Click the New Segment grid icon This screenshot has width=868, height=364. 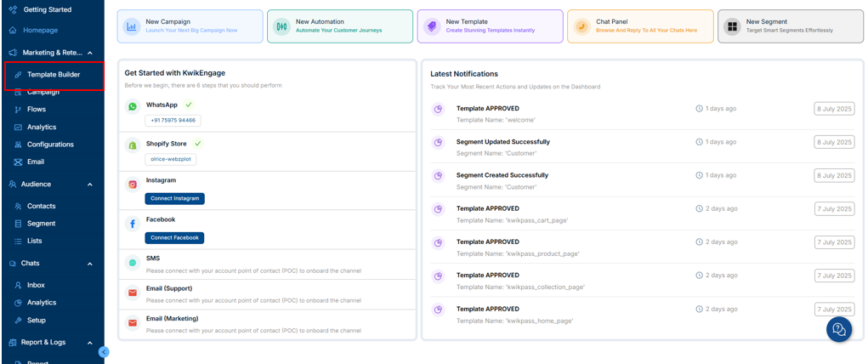click(732, 26)
